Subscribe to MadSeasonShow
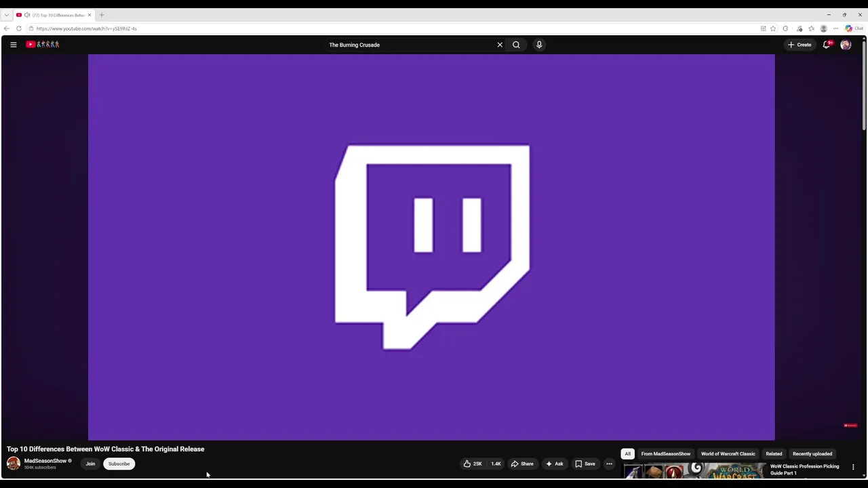The height and width of the screenshot is (488, 868). (x=119, y=464)
